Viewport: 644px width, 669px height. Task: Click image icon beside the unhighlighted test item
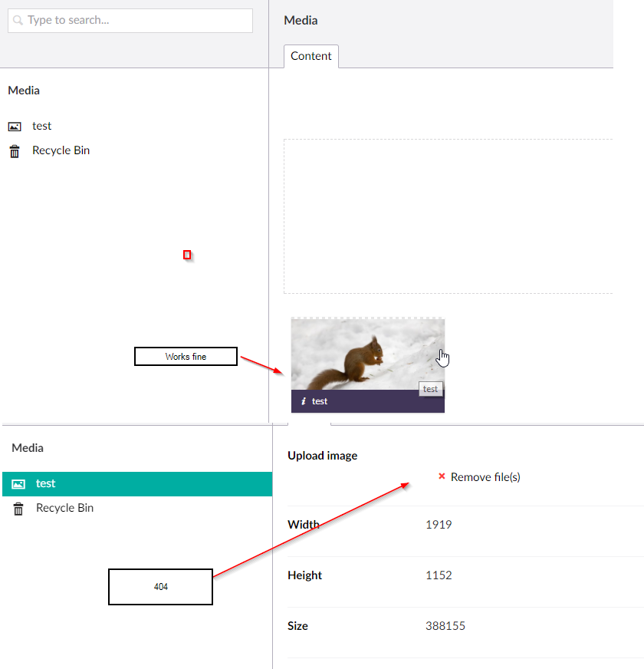click(x=15, y=127)
